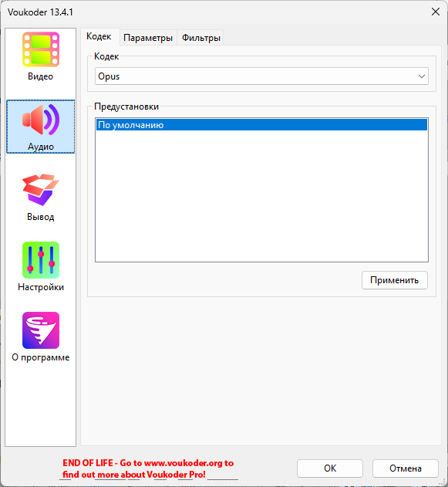Image resolution: width=448 pixels, height=487 pixels.
Task: Open the END OF LIFE voukoder.org link
Action: click(148, 469)
